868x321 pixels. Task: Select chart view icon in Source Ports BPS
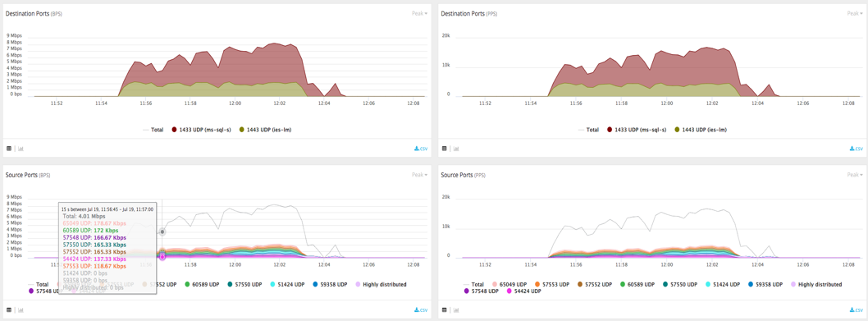(x=21, y=310)
